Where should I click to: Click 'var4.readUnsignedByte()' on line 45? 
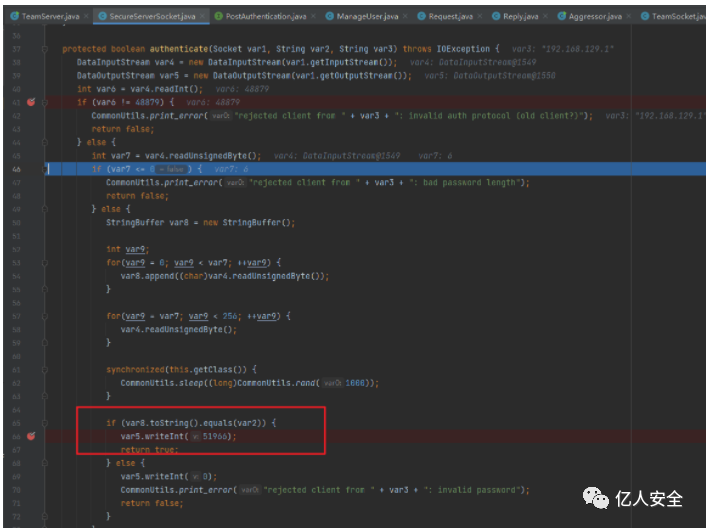tap(203, 156)
